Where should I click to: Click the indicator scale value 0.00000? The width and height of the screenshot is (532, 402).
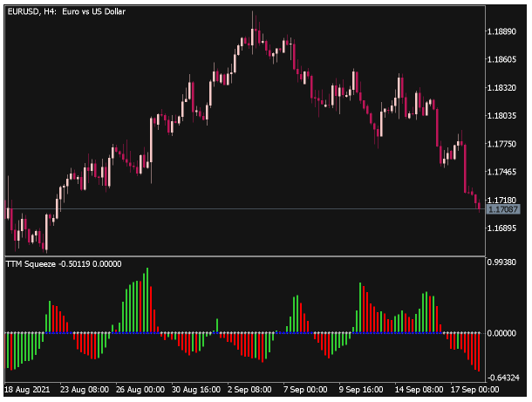pos(501,333)
